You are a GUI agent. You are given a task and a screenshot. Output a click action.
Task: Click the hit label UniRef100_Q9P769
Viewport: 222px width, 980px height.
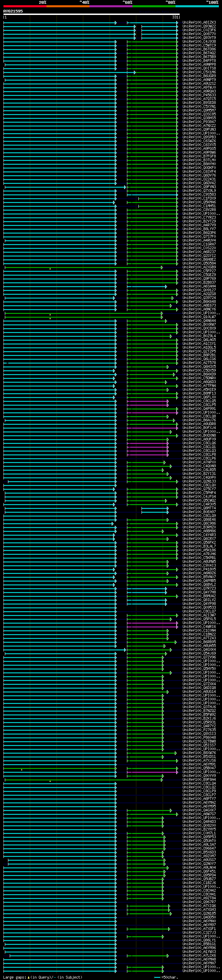[199, 278]
